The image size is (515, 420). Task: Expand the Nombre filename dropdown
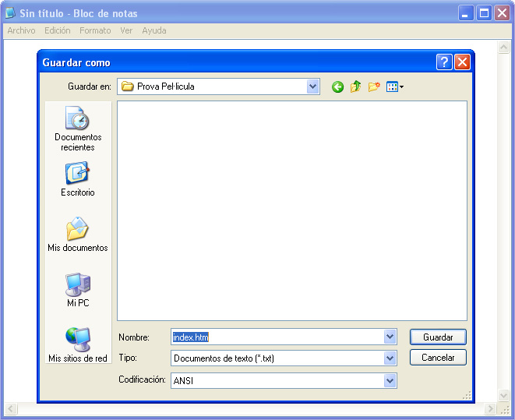390,337
